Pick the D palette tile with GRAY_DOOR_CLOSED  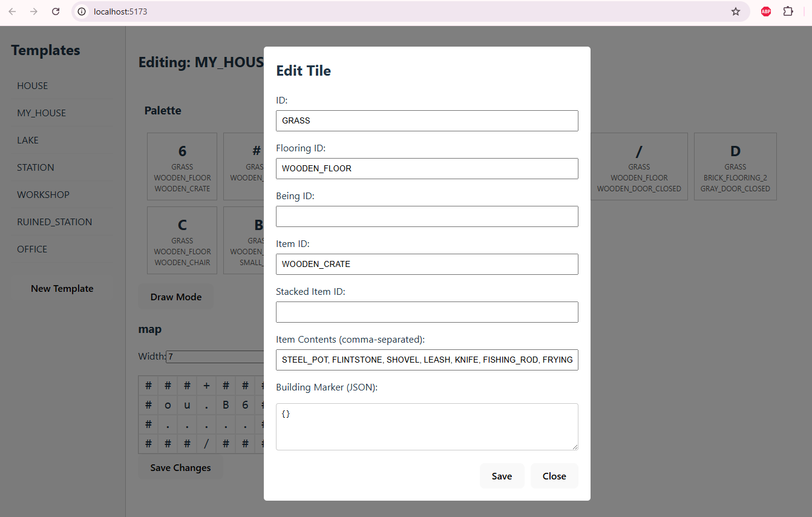point(735,166)
